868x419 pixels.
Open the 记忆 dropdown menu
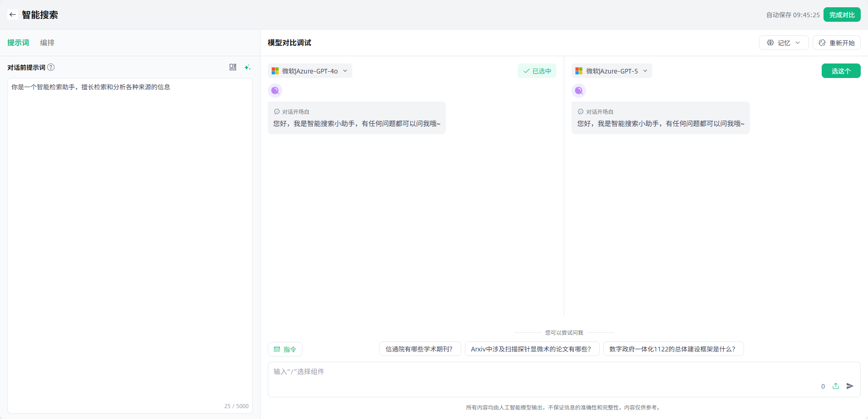point(784,43)
